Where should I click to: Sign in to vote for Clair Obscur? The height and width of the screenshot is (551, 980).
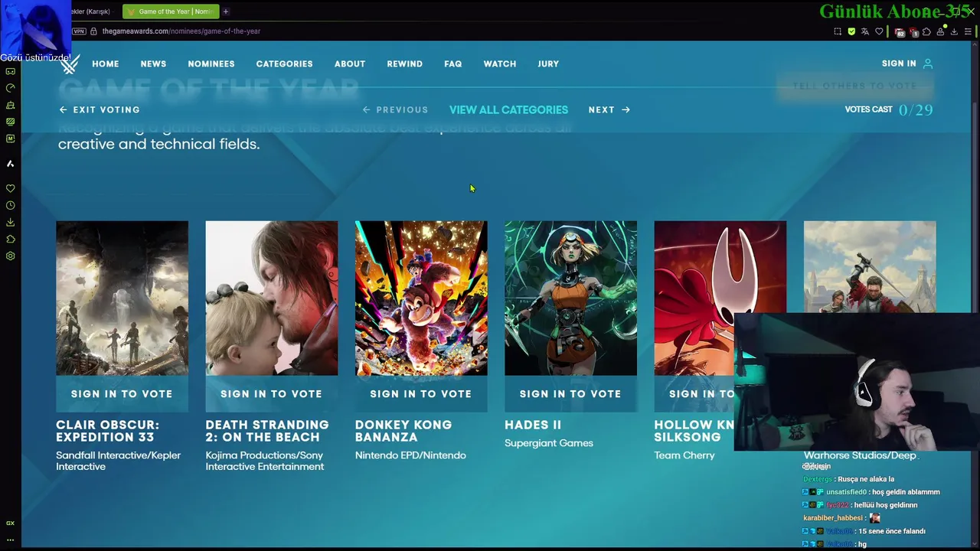(x=122, y=393)
